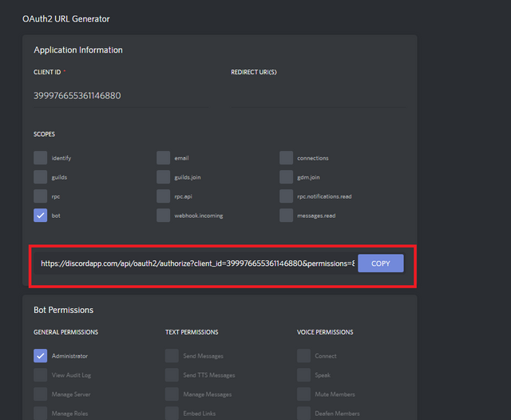511x420 pixels.
Task: Check the messages.read scope
Action: pyautogui.click(x=286, y=216)
